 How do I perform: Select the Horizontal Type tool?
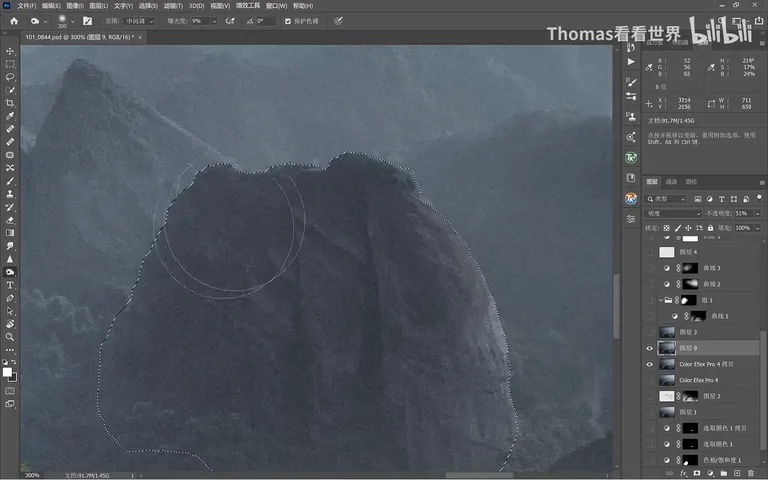[x=10, y=285]
